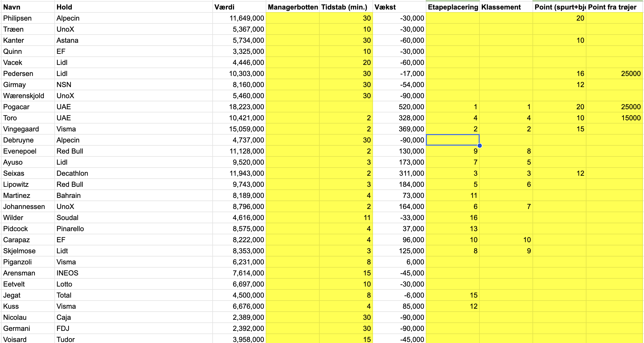Click the Pogacar name cell
This screenshot has width=644, height=343.
pyautogui.click(x=28, y=107)
